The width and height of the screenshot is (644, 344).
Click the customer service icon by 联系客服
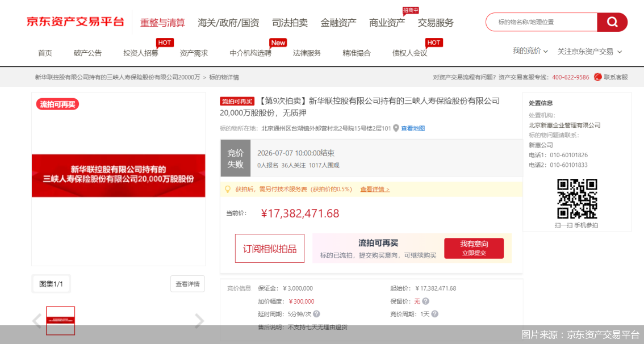[598, 77]
